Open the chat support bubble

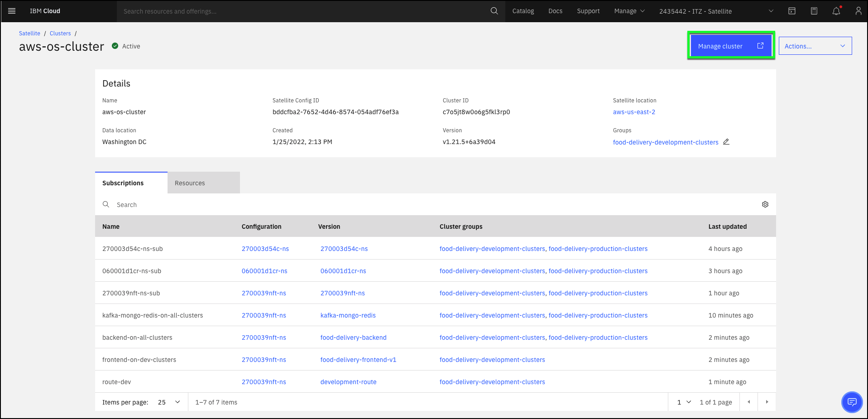852,402
